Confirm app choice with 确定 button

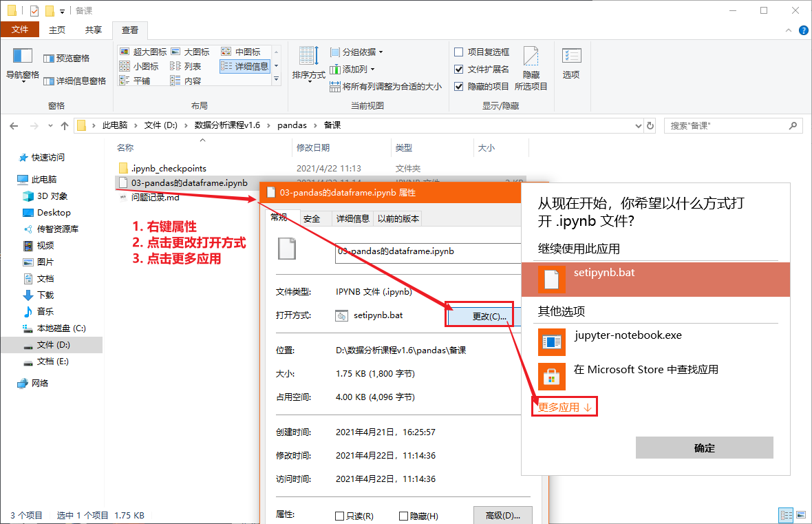[x=704, y=448]
